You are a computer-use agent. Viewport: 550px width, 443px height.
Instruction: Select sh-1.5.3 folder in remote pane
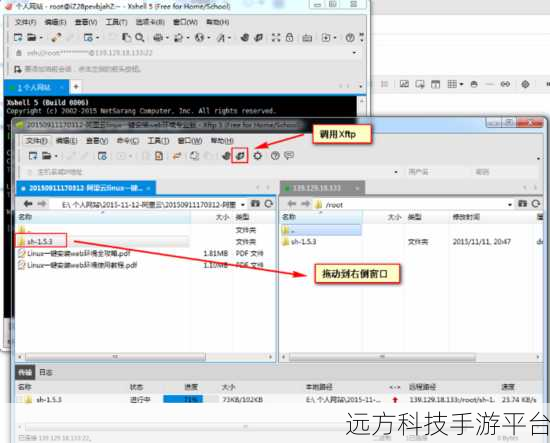tap(300, 242)
